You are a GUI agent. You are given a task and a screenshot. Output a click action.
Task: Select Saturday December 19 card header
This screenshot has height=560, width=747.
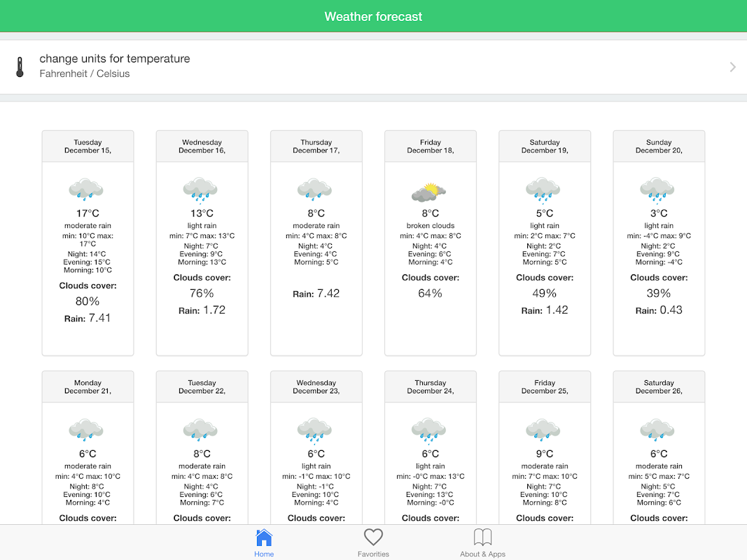[x=545, y=146]
